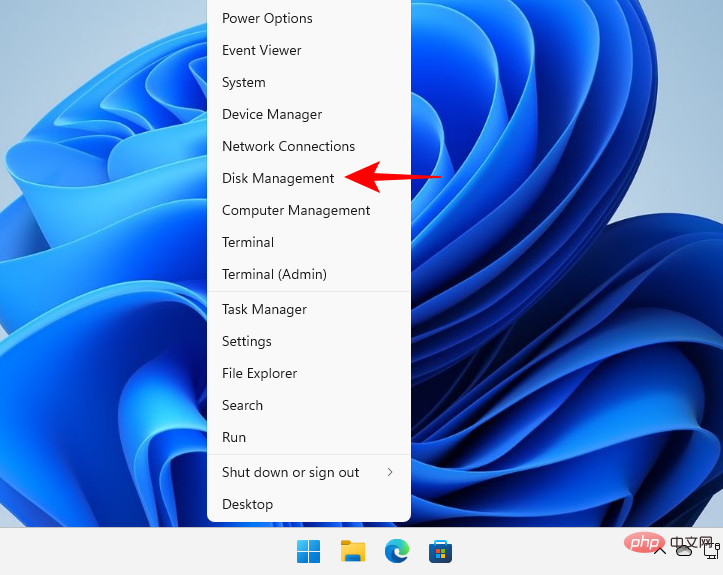Choose File Explorer in the menu list
The width and height of the screenshot is (723, 575).
(259, 373)
